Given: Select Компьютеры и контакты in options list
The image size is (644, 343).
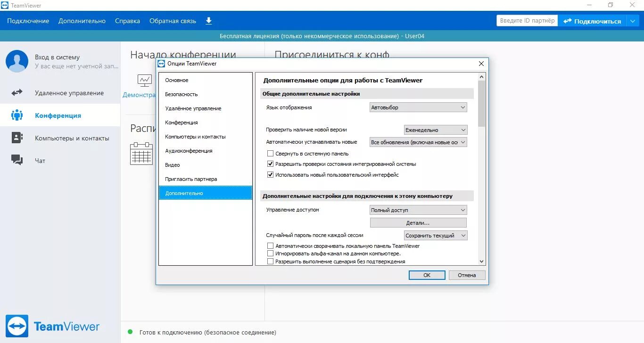Looking at the screenshot, I should point(206,137).
